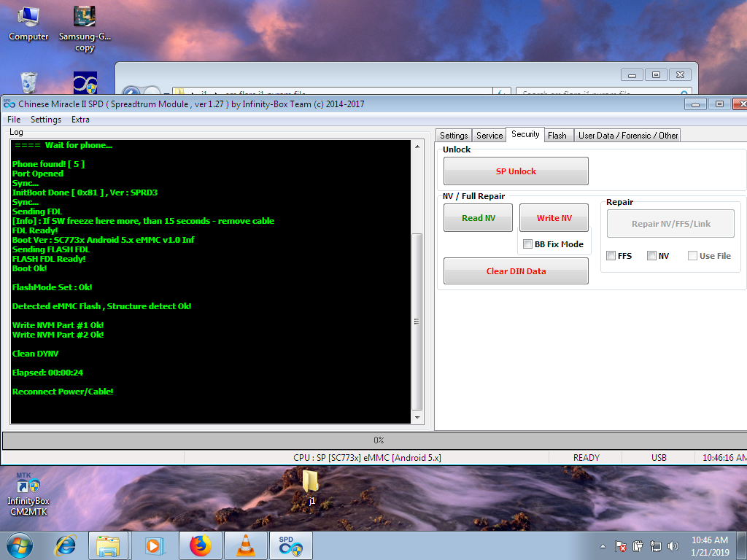The image size is (747, 560).
Task: Minimize the background Explorer window
Action: click(632, 75)
